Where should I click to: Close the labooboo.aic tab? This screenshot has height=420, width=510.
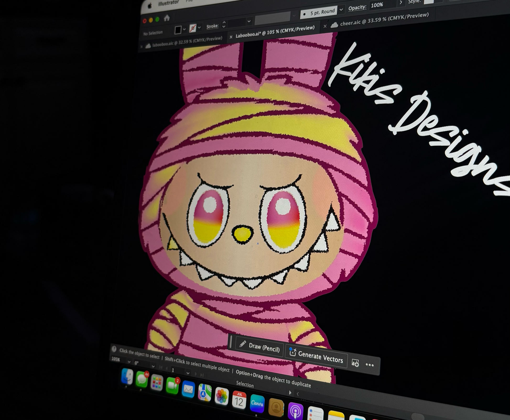click(x=142, y=47)
